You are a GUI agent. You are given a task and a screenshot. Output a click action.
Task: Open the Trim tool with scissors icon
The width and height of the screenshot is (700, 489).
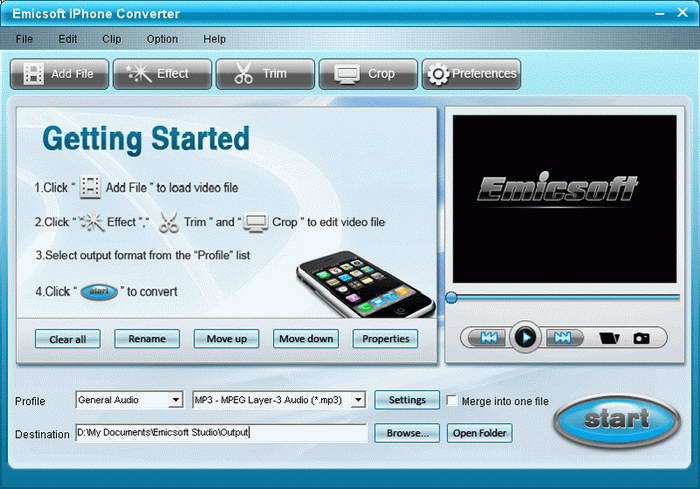(265, 74)
